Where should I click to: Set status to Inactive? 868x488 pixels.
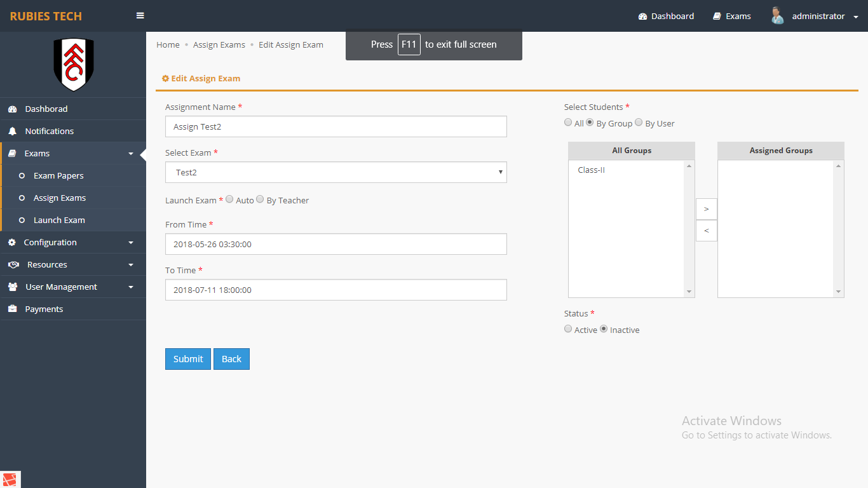tap(604, 329)
